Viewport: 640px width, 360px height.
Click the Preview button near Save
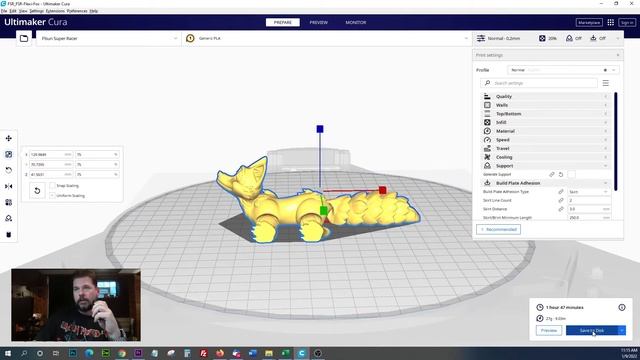coord(549,330)
